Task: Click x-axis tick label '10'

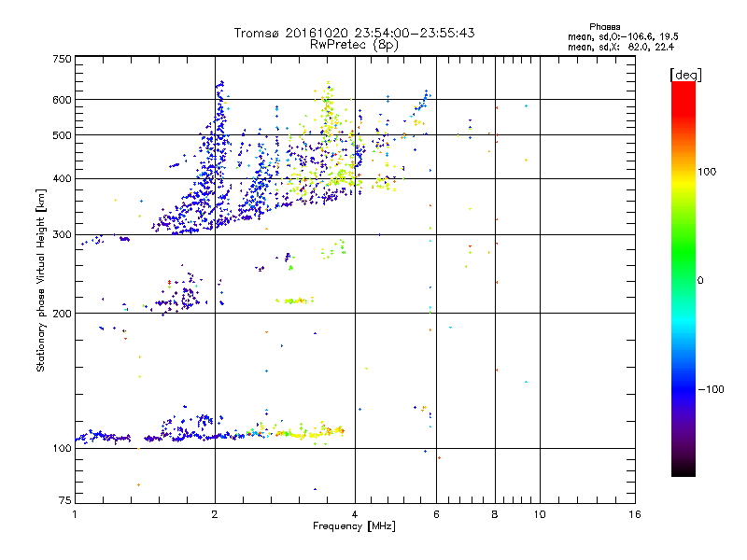Action: coord(540,514)
